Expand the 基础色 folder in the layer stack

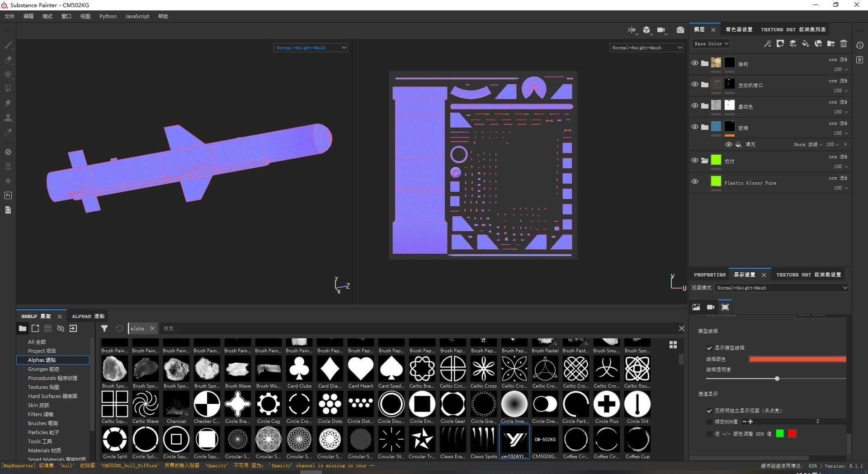point(705,106)
